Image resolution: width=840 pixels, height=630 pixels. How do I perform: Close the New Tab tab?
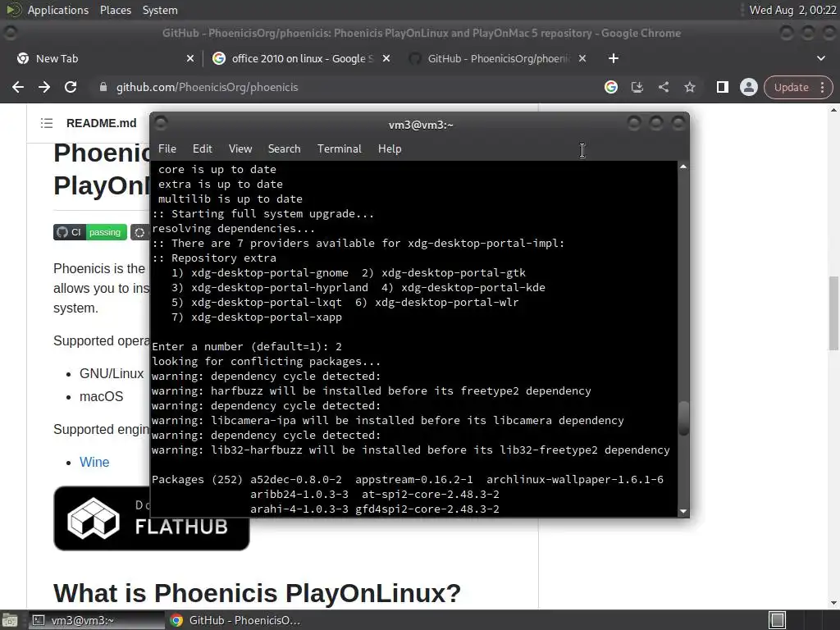[x=190, y=58]
